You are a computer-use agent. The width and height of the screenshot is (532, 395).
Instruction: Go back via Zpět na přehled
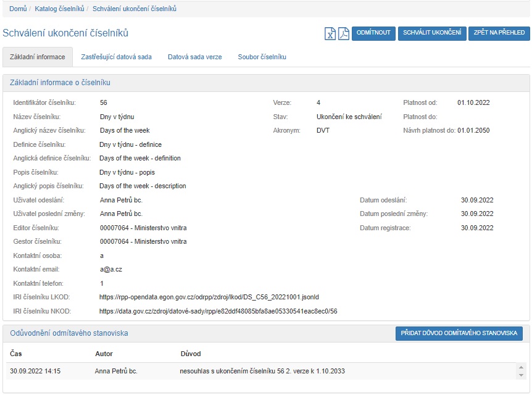[x=498, y=33]
